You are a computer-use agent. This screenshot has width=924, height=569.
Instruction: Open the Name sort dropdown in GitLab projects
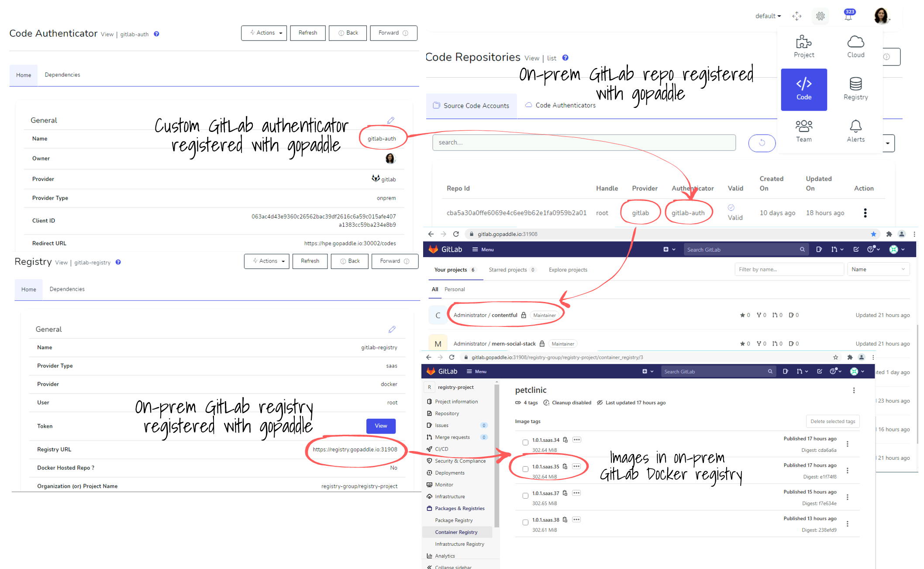click(x=878, y=269)
